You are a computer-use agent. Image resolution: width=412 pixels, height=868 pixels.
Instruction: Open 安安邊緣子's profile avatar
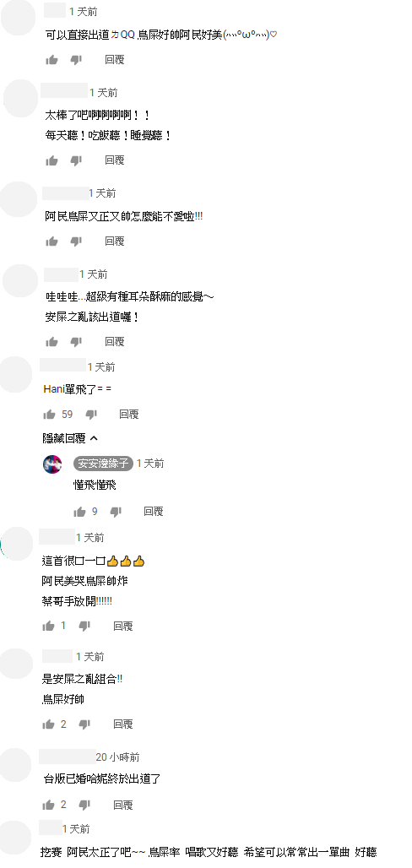(x=52, y=464)
